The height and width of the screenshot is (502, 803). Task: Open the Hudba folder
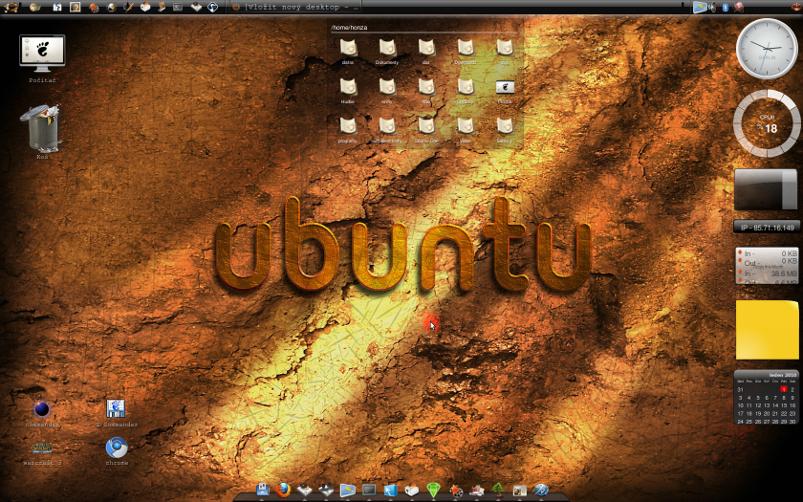tap(348, 87)
